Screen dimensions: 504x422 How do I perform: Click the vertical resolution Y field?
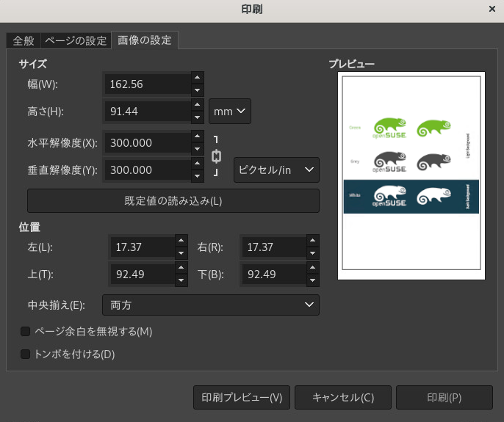coord(148,170)
